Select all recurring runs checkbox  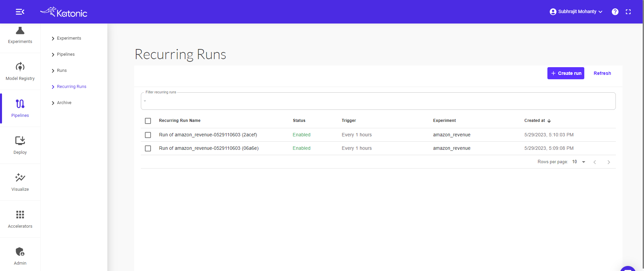pyautogui.click(x=148, y=121)
